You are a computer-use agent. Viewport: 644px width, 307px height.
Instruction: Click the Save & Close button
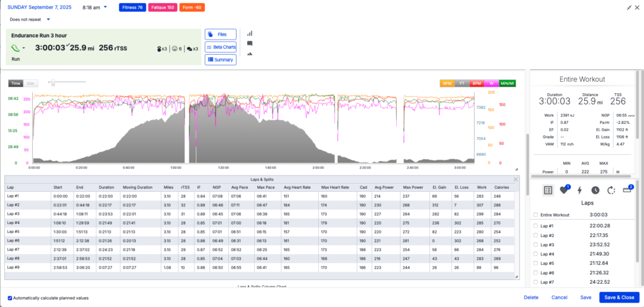619,298
